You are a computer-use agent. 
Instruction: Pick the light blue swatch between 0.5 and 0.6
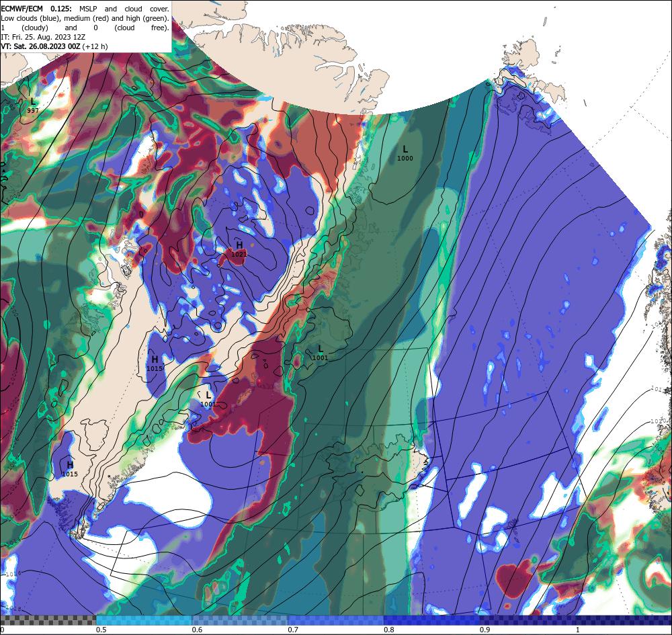144,620
